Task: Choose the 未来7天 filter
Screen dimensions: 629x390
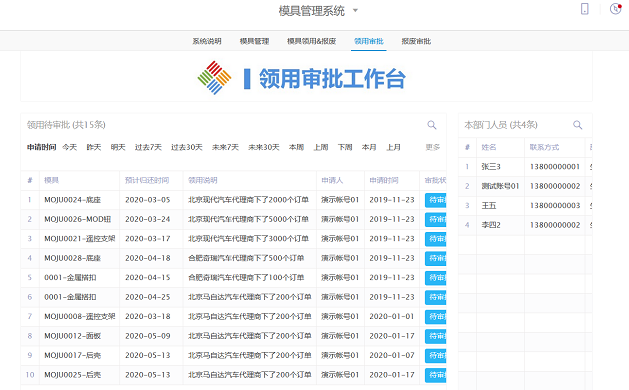Action: (225, 147)
